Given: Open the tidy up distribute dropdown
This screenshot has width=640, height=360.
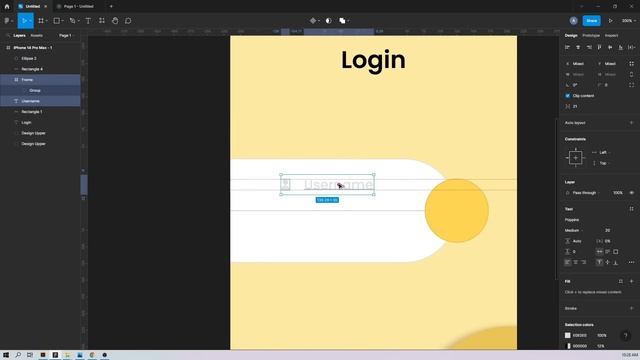Looking at the screenshot, I should point(631,47).
